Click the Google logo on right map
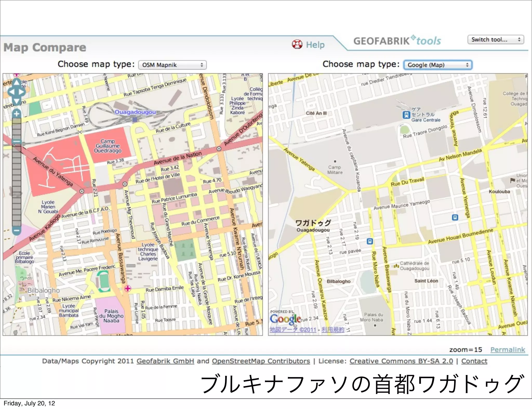This screenshot has width=532, height=409. [285, 319]
